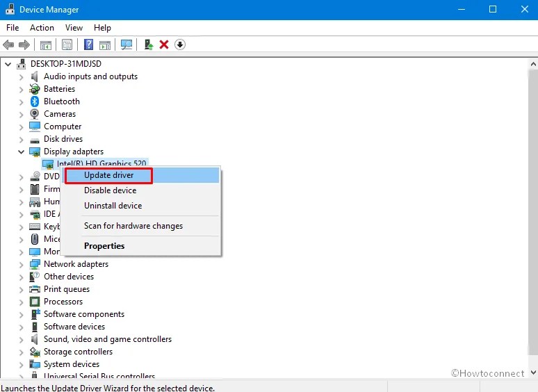
Task: Expand the Network adapters chevron
Action: 22,265
